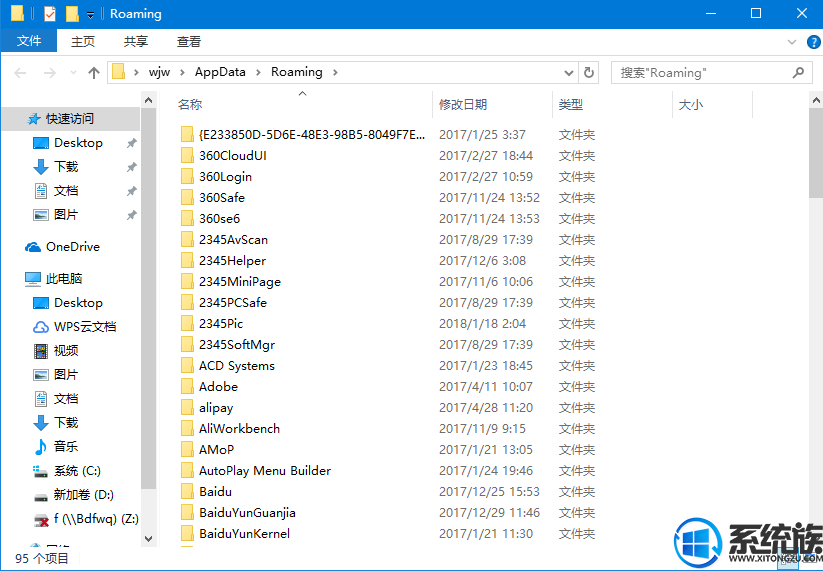
Task: Open the 音乐 note icon entry
Action: 40,447
